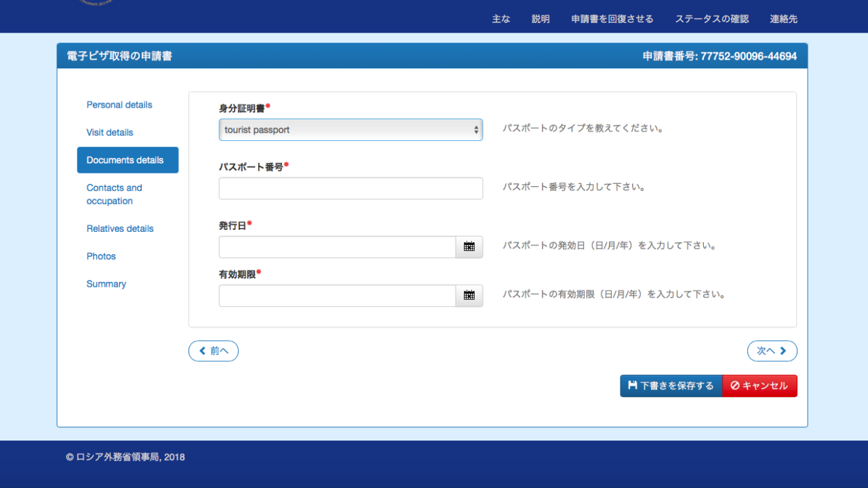
Task: Click 申請書を回復させる in the navigation bar
Action: pyautogui.click(x=612, y=19)
